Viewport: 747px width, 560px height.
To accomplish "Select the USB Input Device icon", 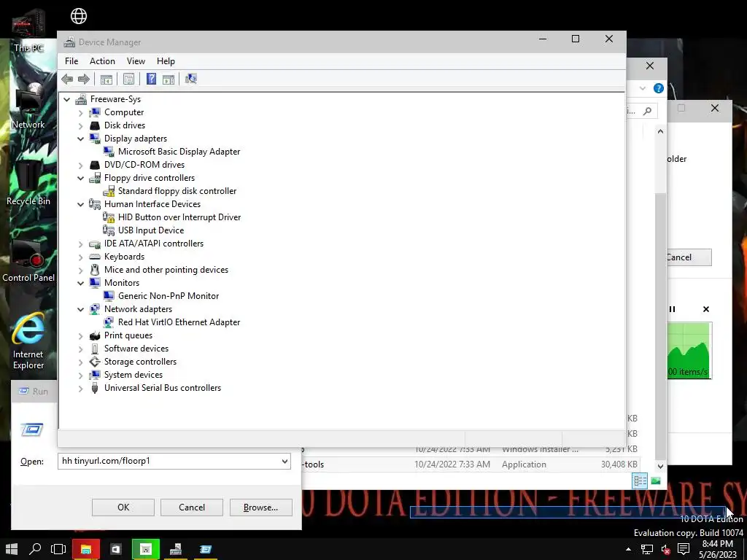I will click(109, 230).
